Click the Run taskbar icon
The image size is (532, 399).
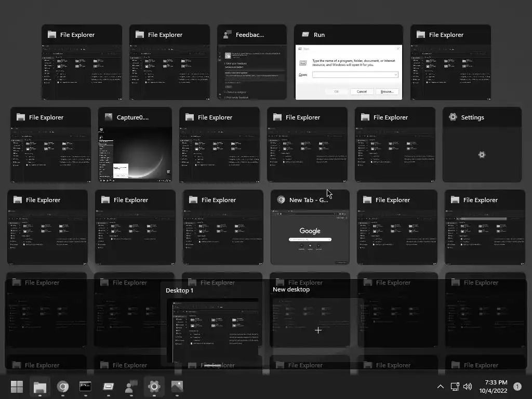click(108, 387)
